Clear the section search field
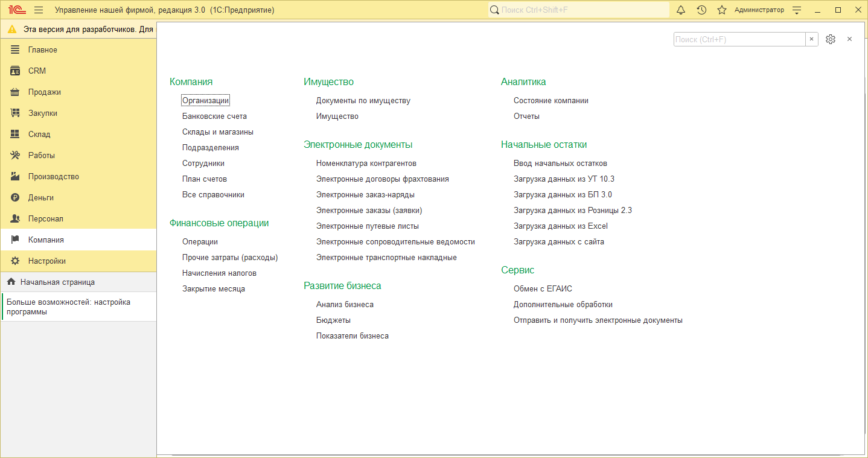The height and width of the screenshot is (458, 868). tap(811, 39)
